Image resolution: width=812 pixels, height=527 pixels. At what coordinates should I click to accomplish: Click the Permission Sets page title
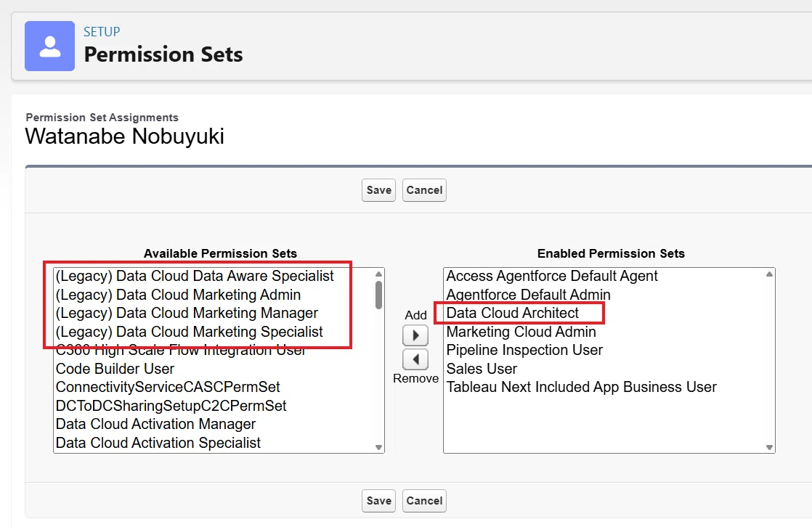[163, 54]
